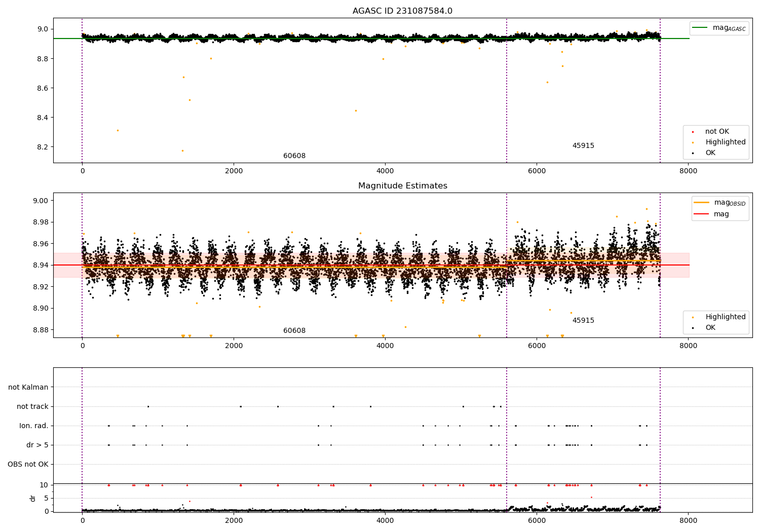
Task: Click the "10" y-tick of the dr strip
Action: point(44,485)
